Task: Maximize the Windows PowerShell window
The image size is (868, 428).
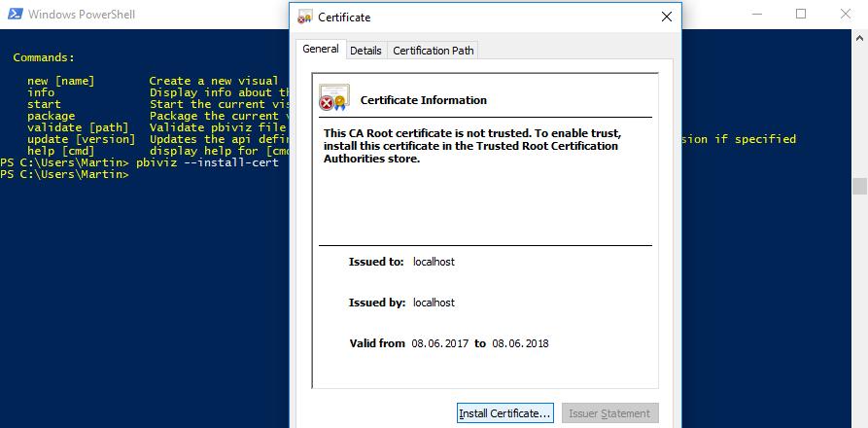Action: tap(801, 14)
